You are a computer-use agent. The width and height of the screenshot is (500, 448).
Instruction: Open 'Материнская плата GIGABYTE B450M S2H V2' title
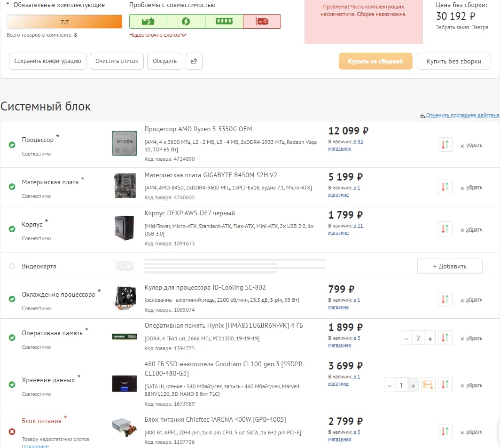[211, 175]
